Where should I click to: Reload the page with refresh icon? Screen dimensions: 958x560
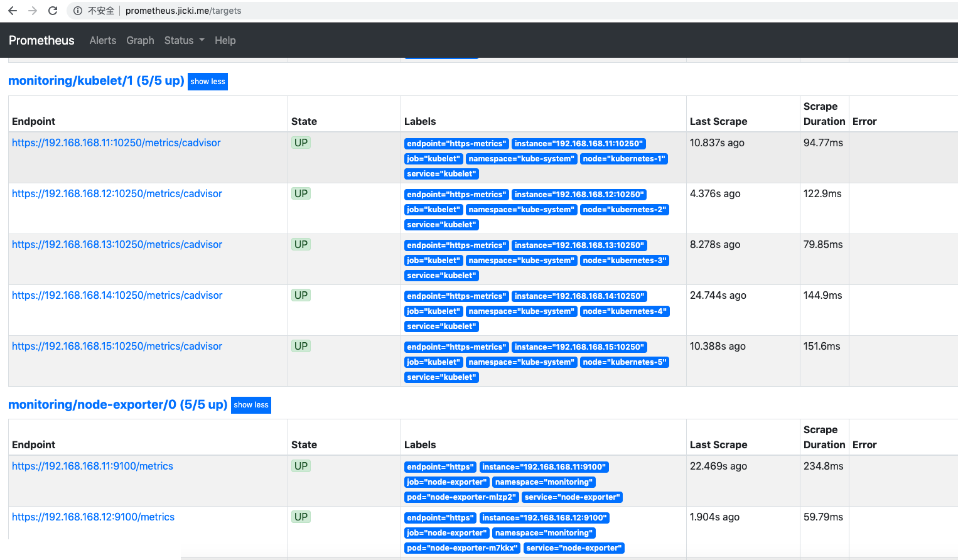53,11
